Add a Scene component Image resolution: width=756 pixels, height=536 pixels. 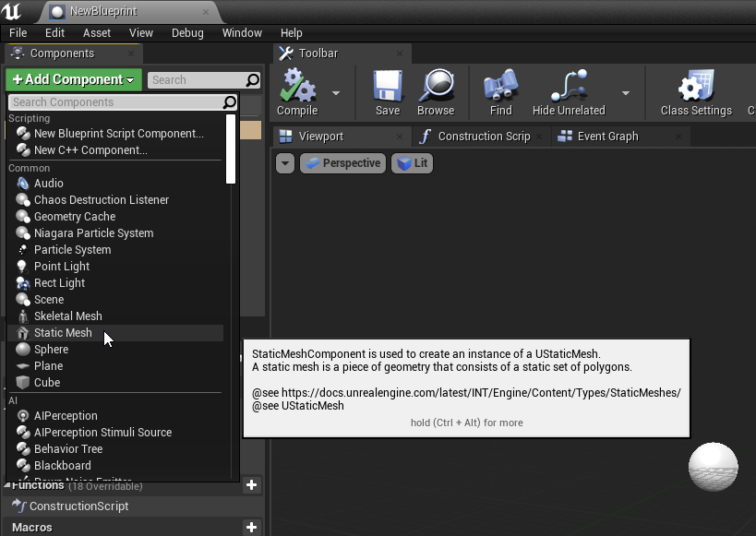pos(115,299)
